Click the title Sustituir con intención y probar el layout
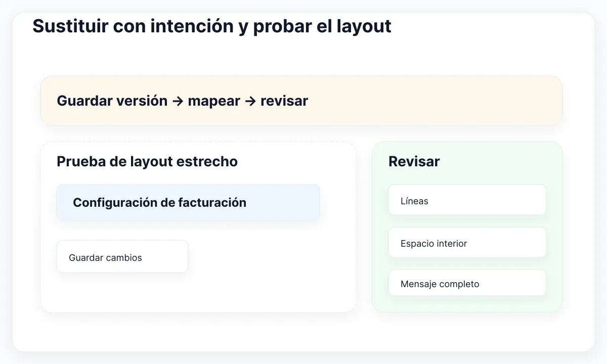This screenshot has width=607, height=364. coord(212,26)
